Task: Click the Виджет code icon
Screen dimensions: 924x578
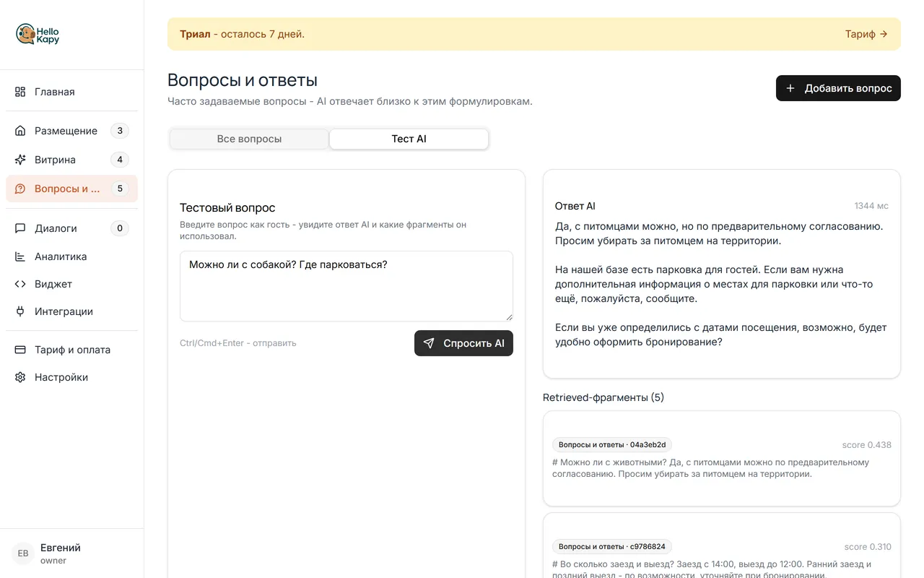Action: click(20, 284)
